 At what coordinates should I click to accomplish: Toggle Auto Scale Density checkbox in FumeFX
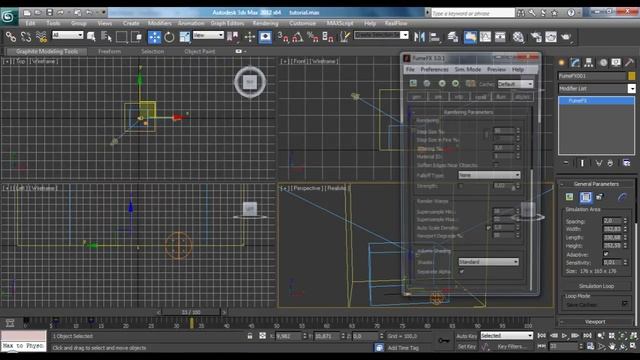pyautogui.click(x=488, y=228)
